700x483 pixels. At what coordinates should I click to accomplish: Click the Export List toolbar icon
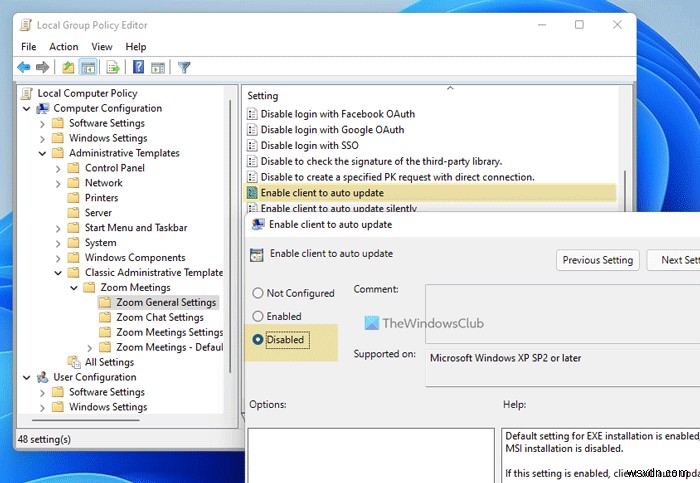pyautogui.click(x=113, y=67)
